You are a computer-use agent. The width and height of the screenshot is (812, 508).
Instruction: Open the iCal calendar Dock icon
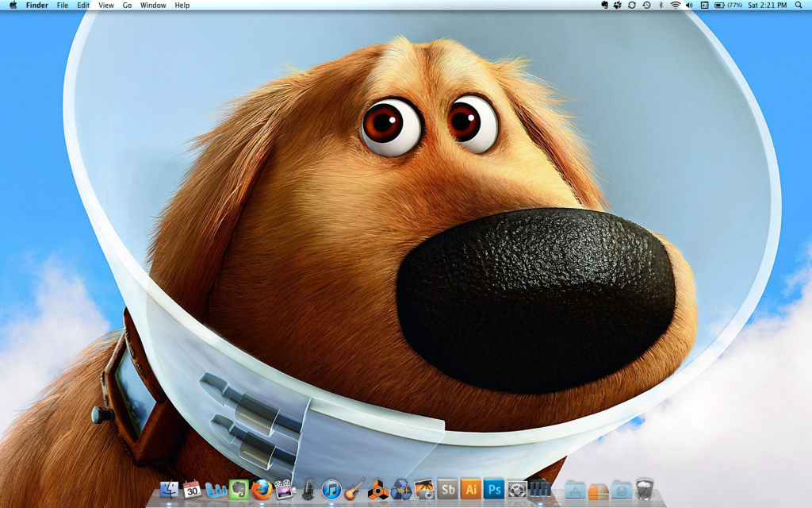tap(192, 489)
